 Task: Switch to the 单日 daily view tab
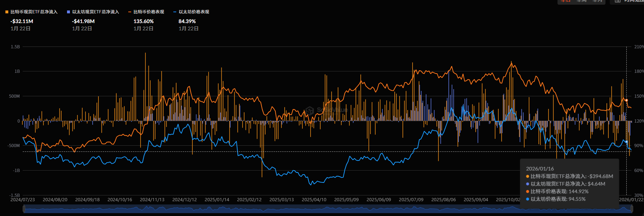click(566, 1)
